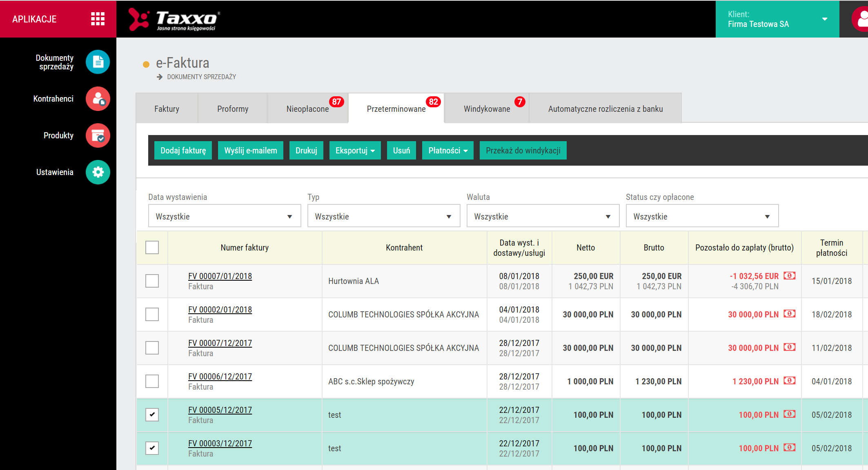Open Ustawienia via the gear icon
The width and height of the screenshot is (868, 470).
pos(98,172)
